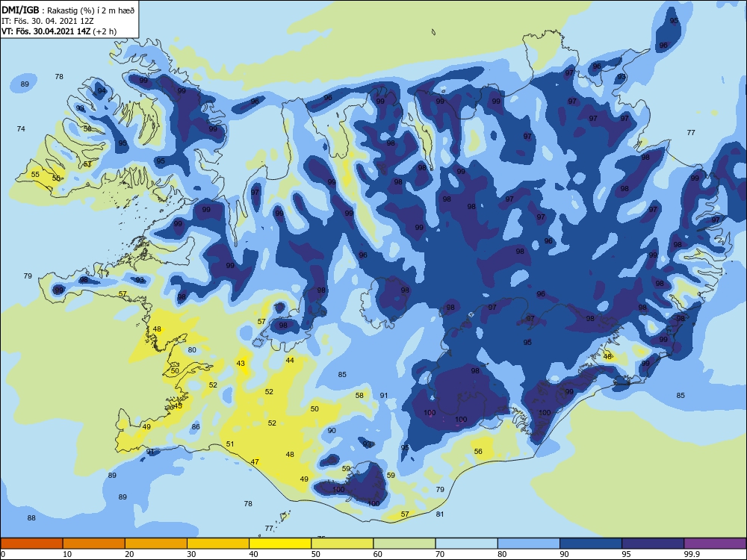
Task: Click the orange 10–20 legend swatch
Action: point(94,544)
